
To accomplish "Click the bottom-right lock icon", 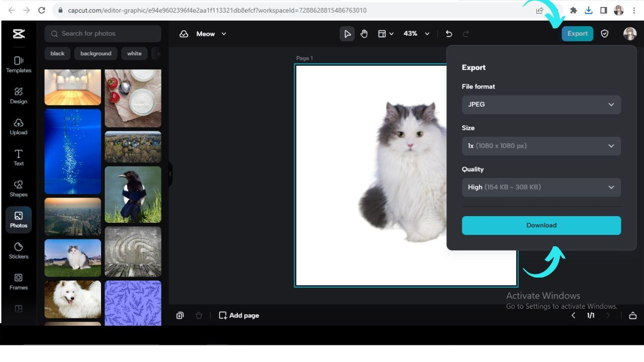I will [633, 315].
